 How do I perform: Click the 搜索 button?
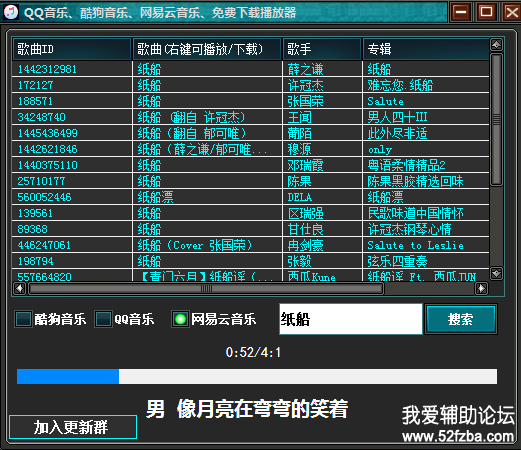tap(461, 319)
